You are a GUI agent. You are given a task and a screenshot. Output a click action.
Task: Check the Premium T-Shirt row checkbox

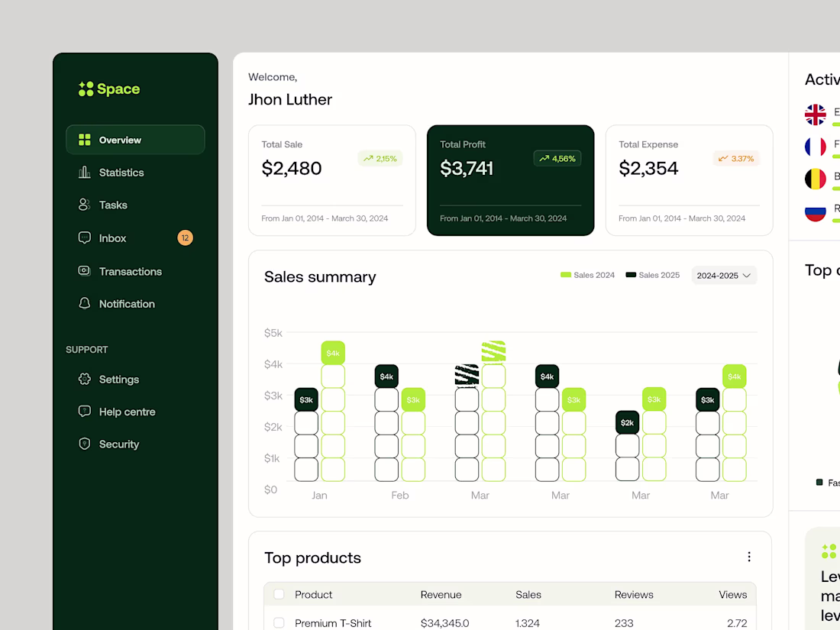point(279,623)
